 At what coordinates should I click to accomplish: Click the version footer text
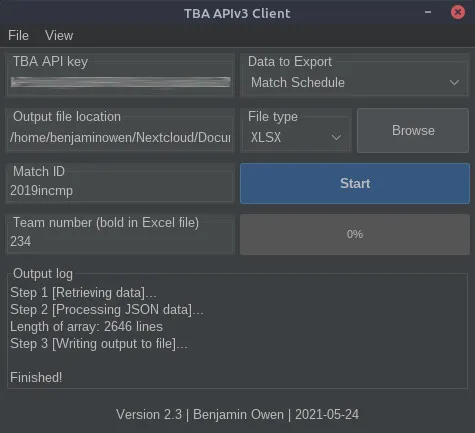pos(237,415)
